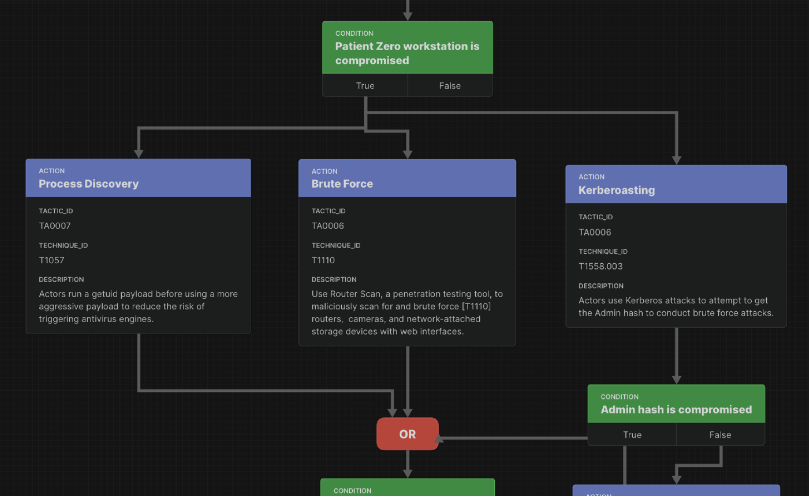
Task: Click the T1110 technique ID field
Action: pos(323,260)
